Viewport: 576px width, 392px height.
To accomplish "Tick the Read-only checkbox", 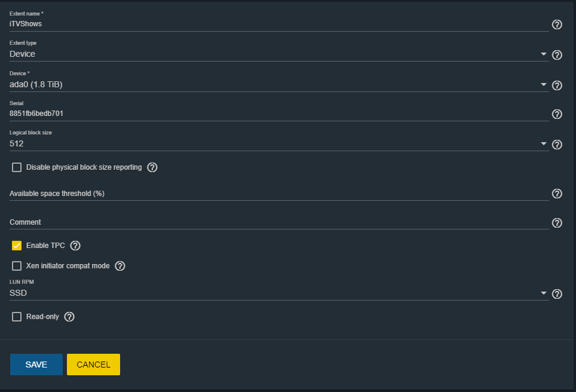I will pyautogui.click(x=17, y=317).
